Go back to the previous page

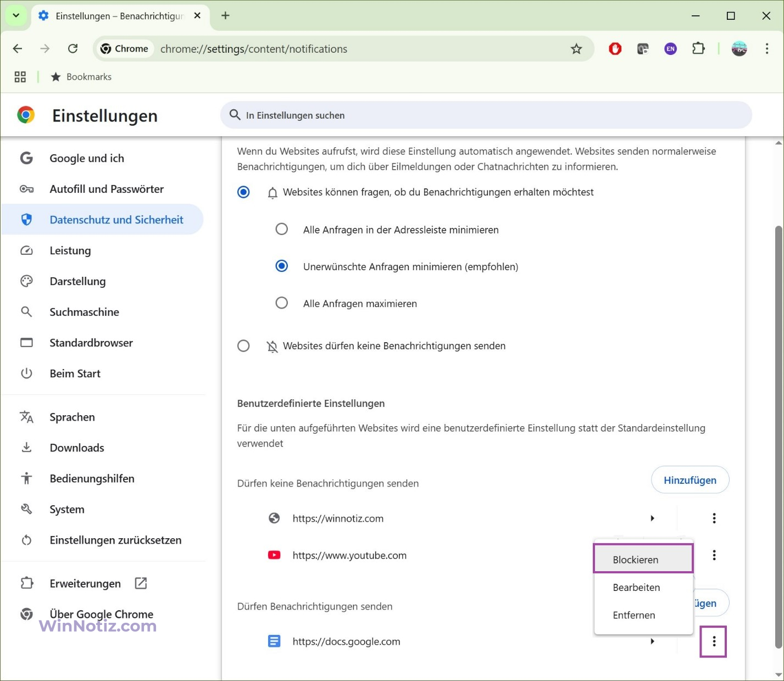point(18,49)
